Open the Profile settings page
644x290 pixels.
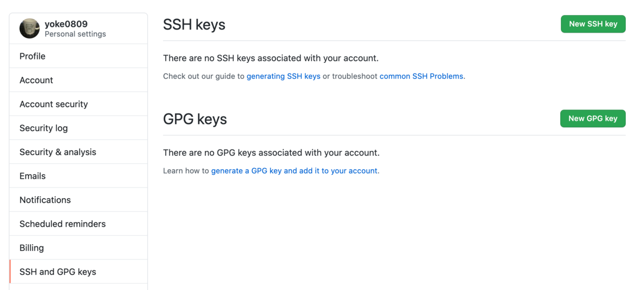(32, 56)
